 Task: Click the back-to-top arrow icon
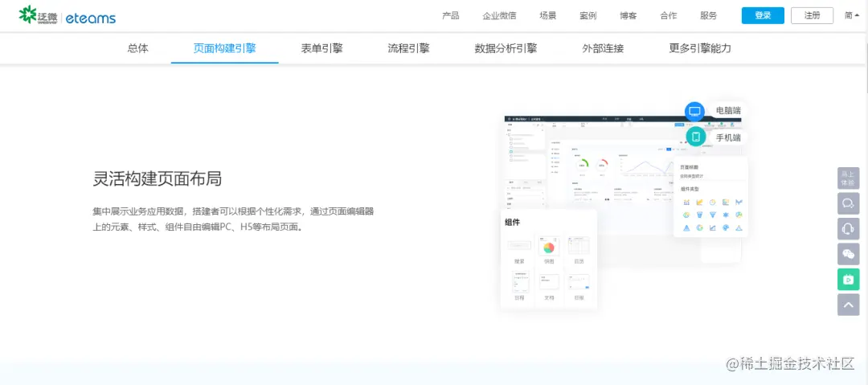(x=848, y=305)
